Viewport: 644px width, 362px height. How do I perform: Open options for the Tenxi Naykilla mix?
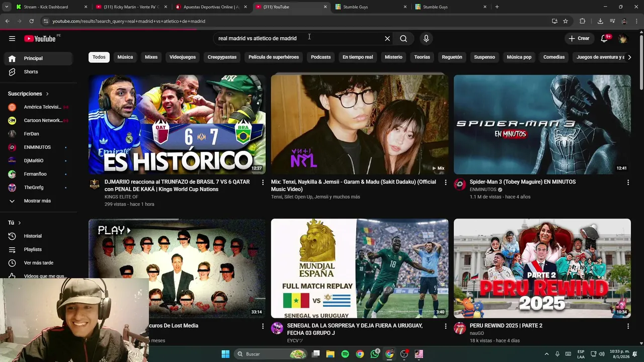coord(445,183)
